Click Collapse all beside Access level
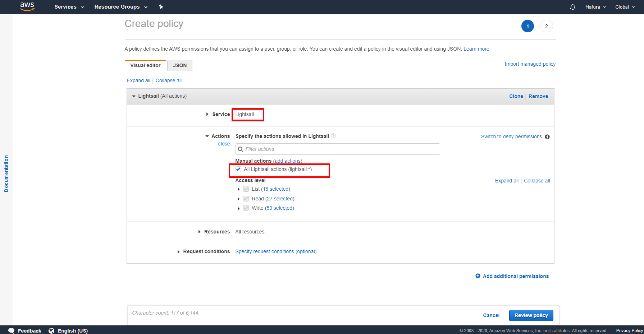The width and height of the screenshot is (644, 334). [537, 181]
